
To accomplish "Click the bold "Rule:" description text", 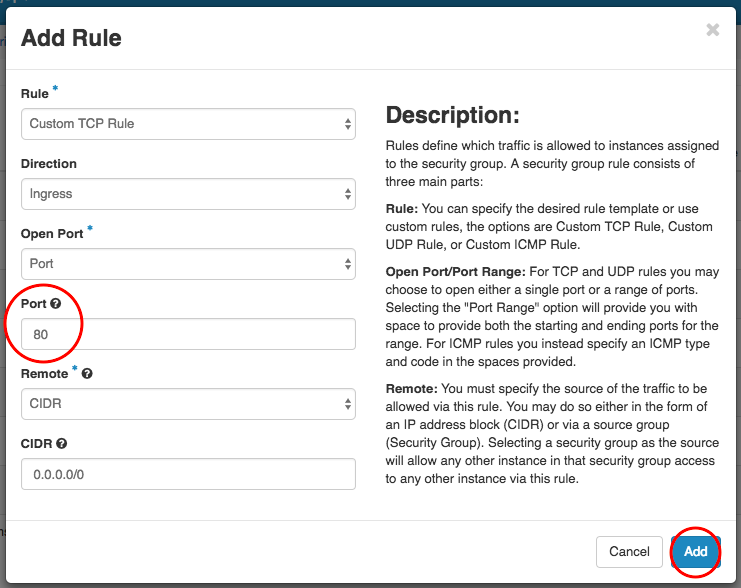I will (x=402, y=209).
